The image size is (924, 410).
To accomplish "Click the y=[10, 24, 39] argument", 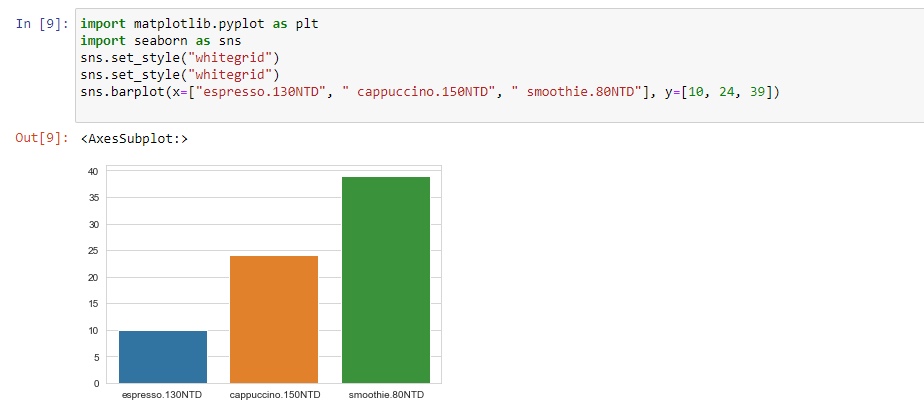I will point(718,92).
